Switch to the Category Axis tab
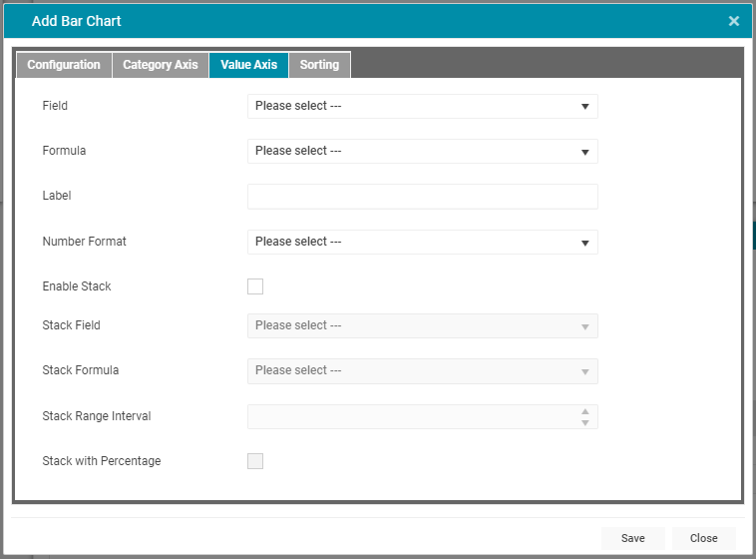 pyautogui.click(x=161, y=65)
